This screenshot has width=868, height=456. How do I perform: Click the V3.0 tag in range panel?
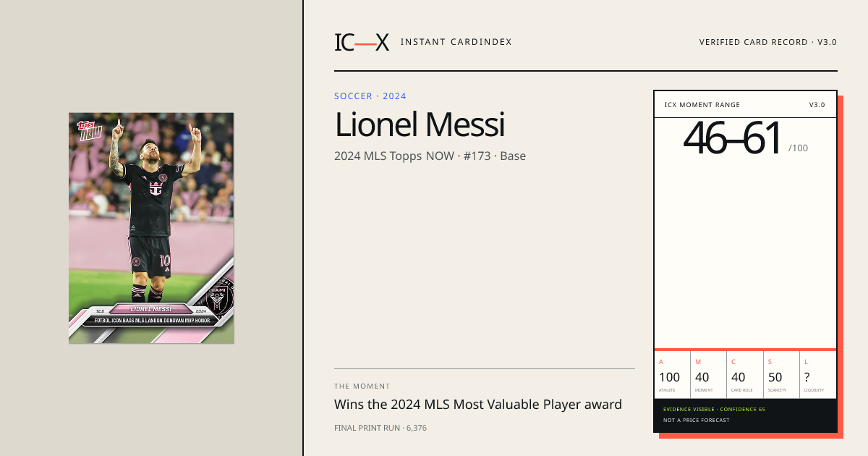[x=817, y=105]
